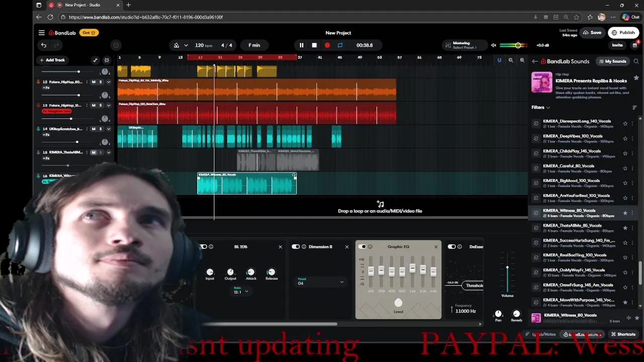Expand track 15 KIMERA_ThatsAllMe chevron

pyautogui.click(x=108, y=152)
